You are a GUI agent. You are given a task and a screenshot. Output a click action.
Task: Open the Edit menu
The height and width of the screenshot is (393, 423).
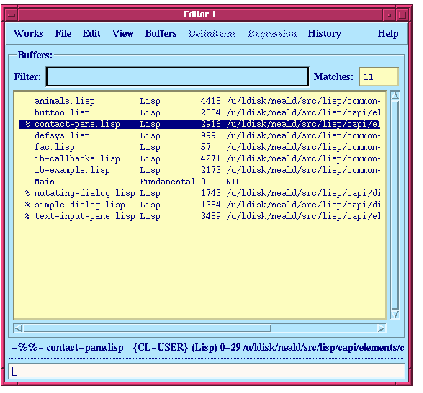pyautogui.click(x=91, y=34)
